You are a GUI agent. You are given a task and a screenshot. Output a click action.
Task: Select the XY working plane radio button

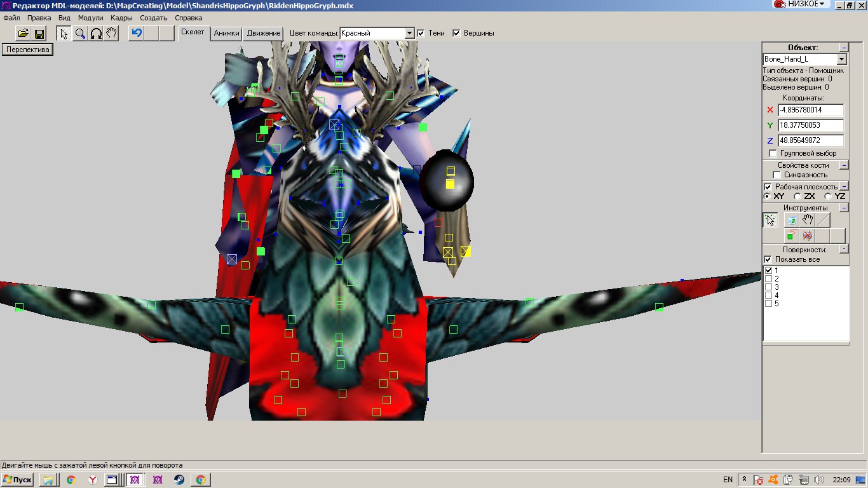point(766,196)
